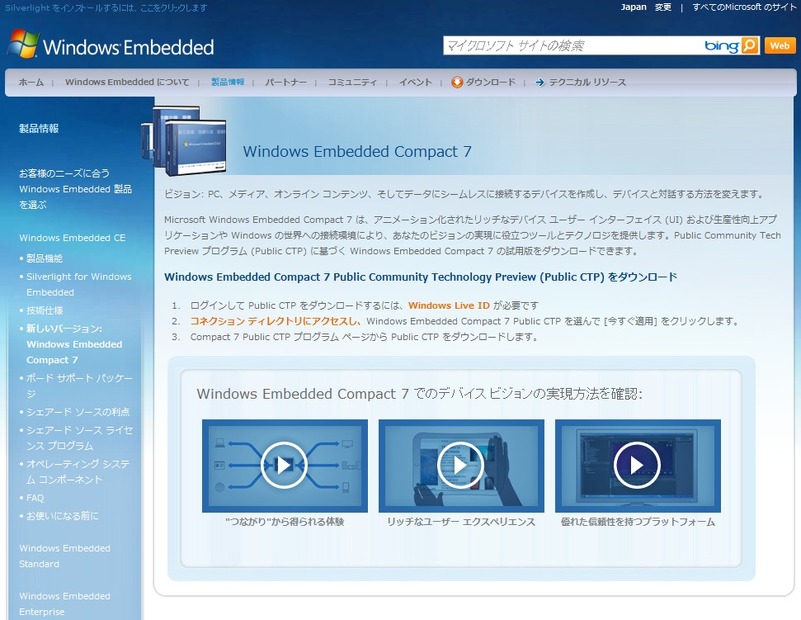This screenshot has width=801, height=620.
Task: Open the イベント menu item
Action: click(415, 82)
